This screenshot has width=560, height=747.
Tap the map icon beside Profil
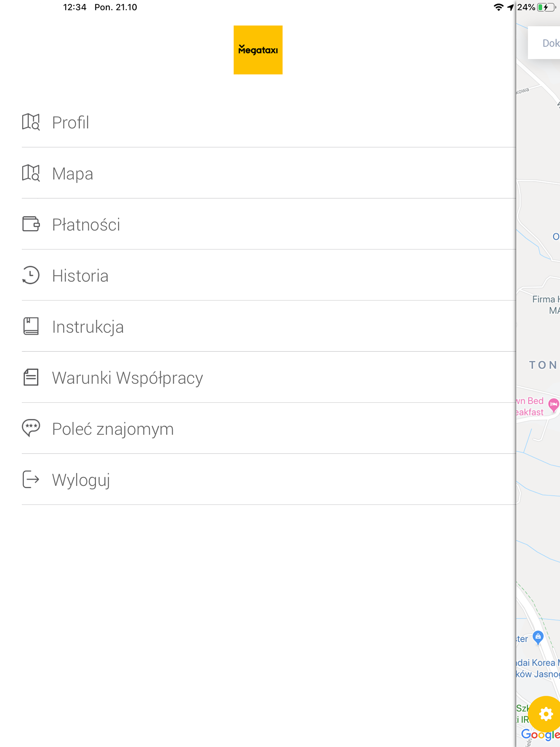31,122
